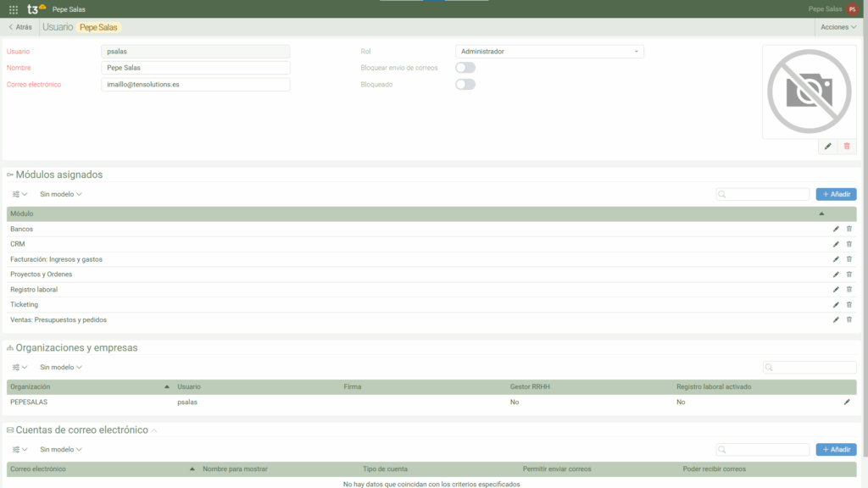
Task: Toggle Bloquear envío de correos switch
Action: click(465, 68)
